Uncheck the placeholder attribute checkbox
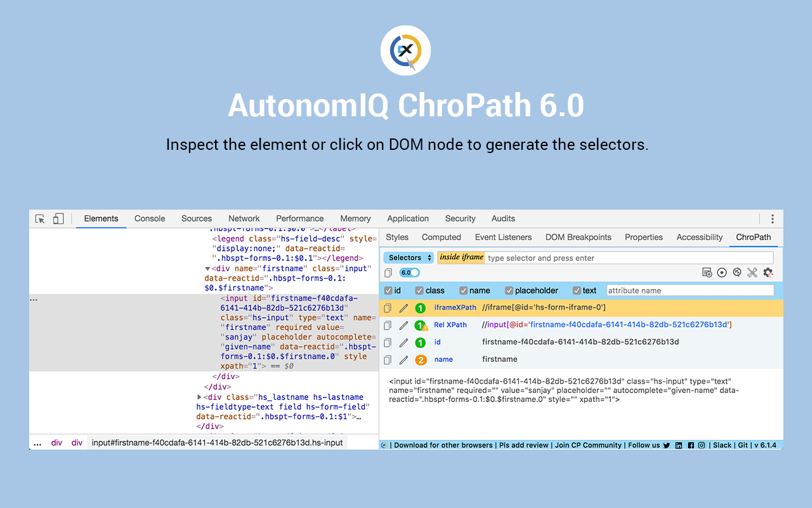Viewport: 812px width, 508px height. click(509, 290)
